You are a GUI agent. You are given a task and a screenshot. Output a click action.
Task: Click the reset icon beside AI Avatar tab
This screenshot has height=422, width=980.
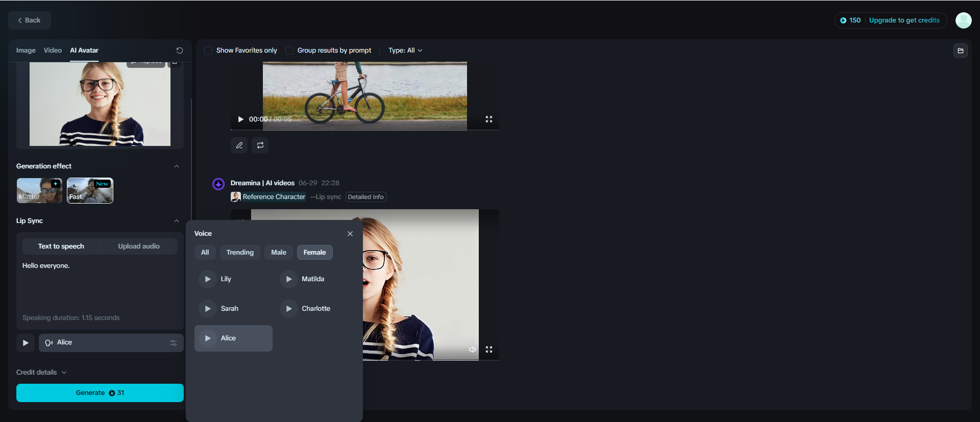click(180, 51)
